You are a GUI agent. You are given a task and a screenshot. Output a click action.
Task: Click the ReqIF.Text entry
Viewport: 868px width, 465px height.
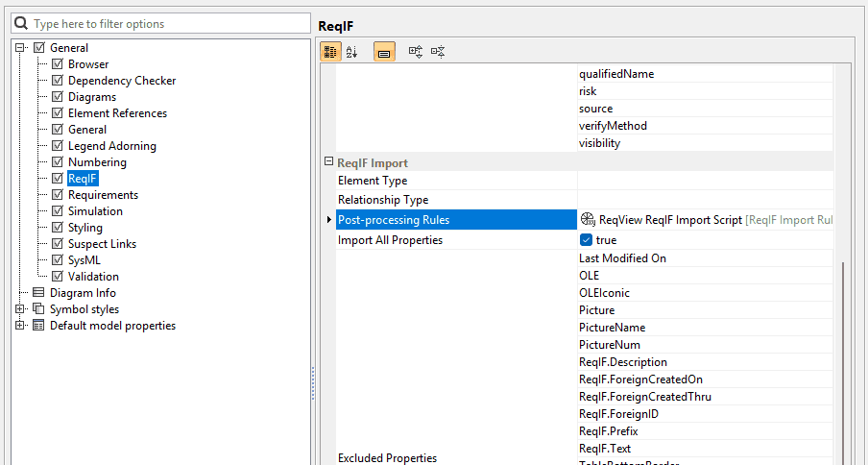click(705, 449)
